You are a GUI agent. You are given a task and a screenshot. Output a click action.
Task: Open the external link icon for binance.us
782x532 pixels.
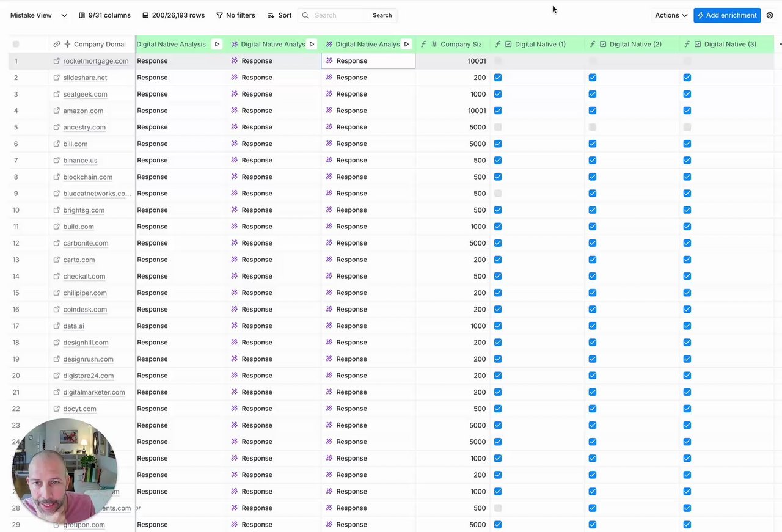click(x=57, y=160)
